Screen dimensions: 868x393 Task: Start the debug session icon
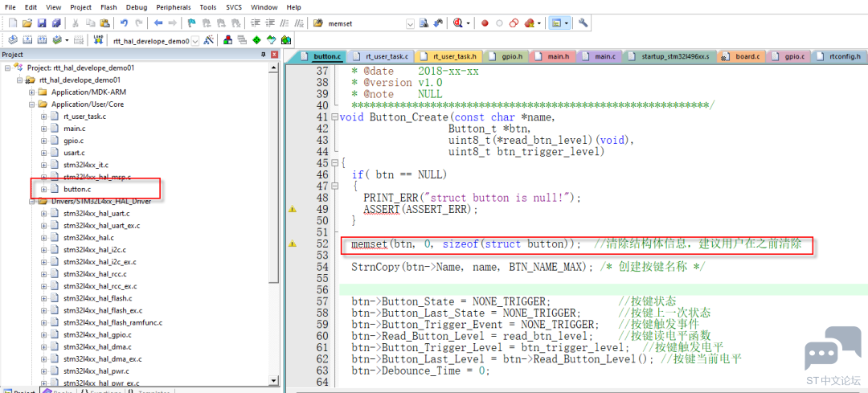[458, 23]
